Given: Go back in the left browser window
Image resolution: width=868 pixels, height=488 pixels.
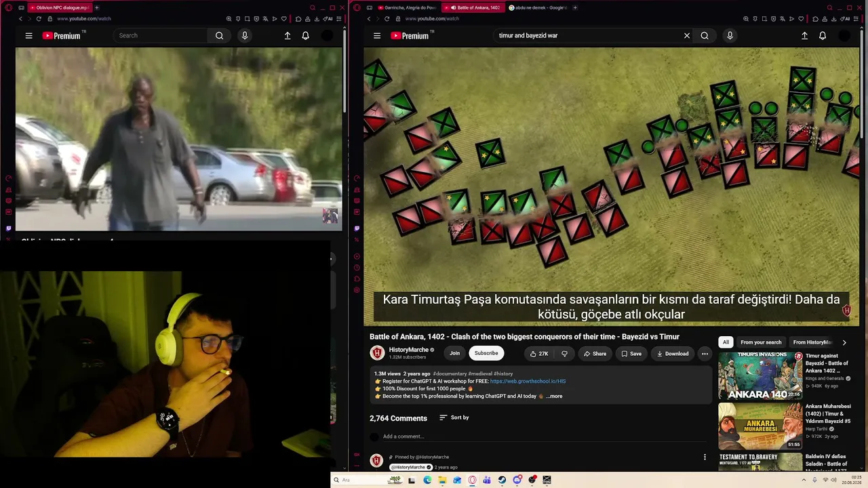Looking at the screenshot, I should point(20,19).
